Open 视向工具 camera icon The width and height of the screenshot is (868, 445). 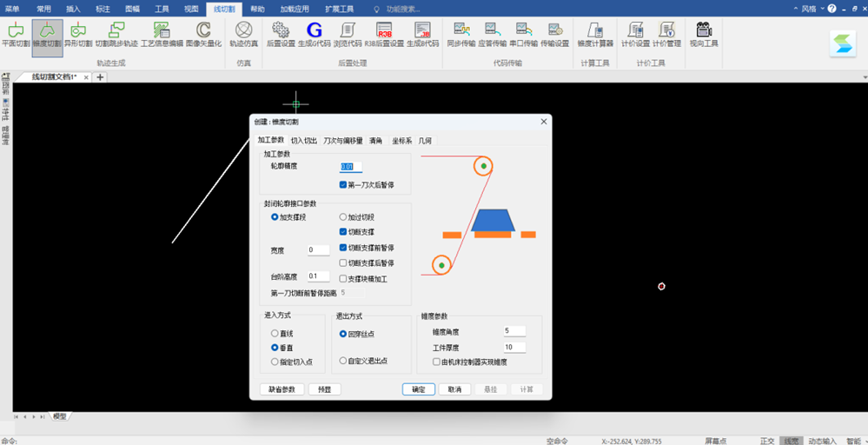click(x=704, y=34)
